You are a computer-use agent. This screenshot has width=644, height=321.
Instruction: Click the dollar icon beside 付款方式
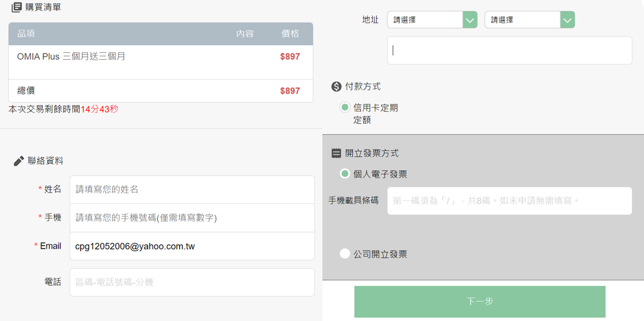pos(336,87)
